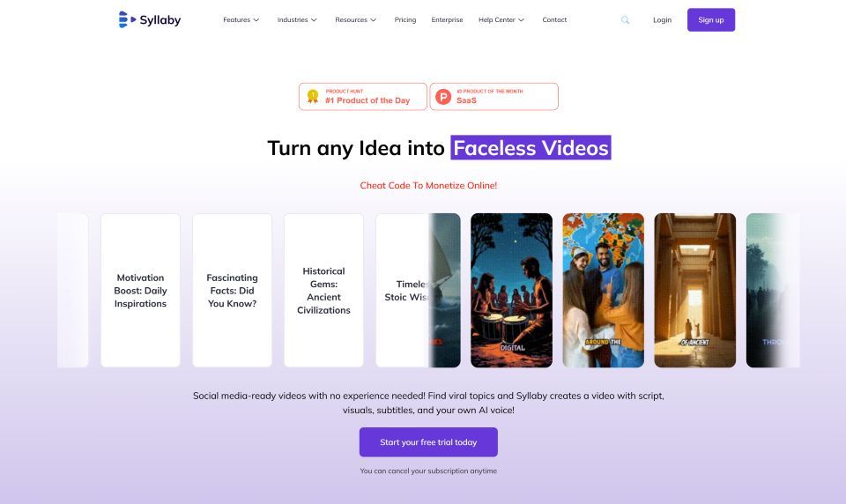Select the Motivation Boost: Daily Inspirations card
Image resolution: width=846 pixels, height=504 pixels.
[140, 290]
